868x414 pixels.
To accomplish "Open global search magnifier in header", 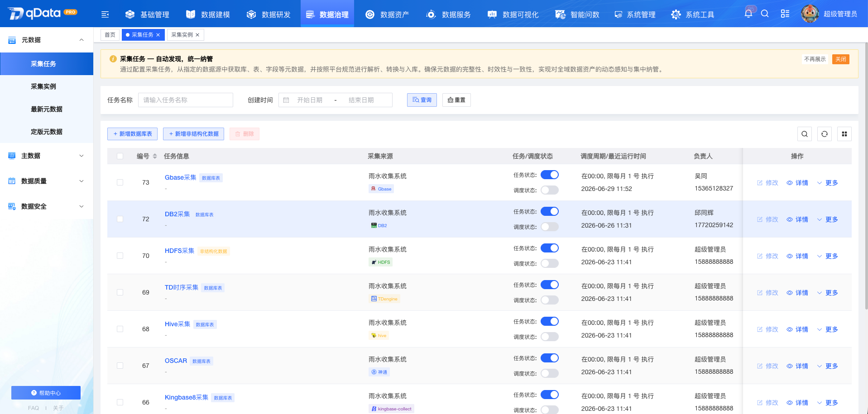I will [x=765, y=14].
